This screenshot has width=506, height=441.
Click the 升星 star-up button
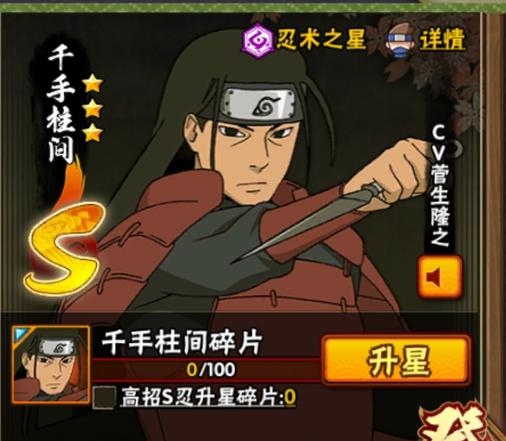point(397,361)
